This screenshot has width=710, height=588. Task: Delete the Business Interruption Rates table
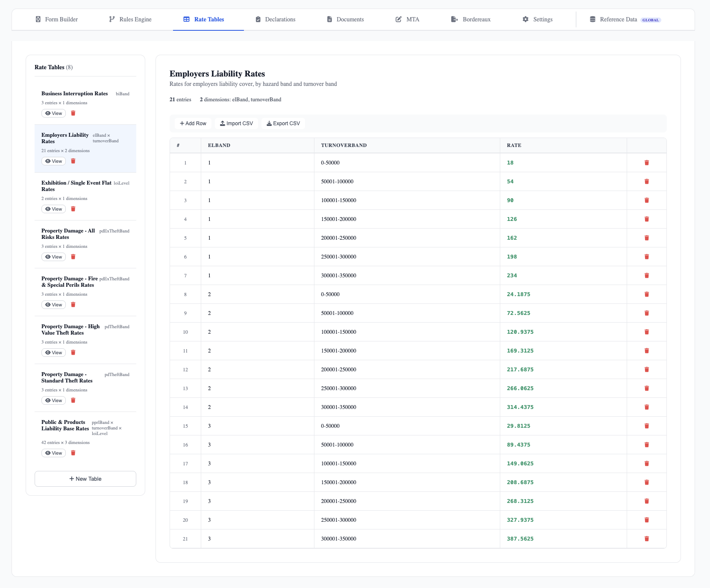(x=73, y=113)
